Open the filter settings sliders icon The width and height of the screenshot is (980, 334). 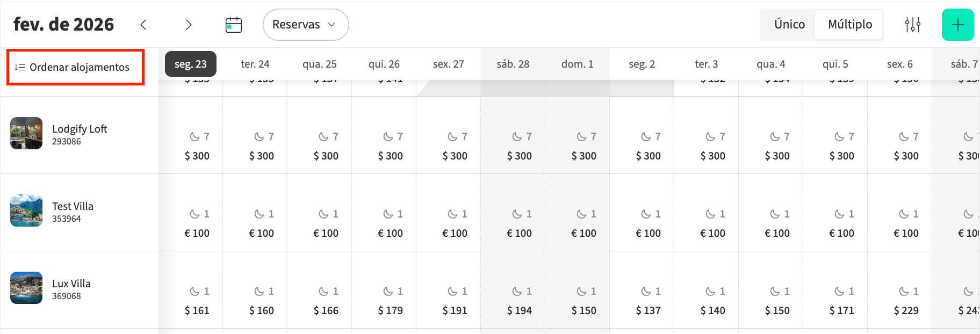(912, 25)
